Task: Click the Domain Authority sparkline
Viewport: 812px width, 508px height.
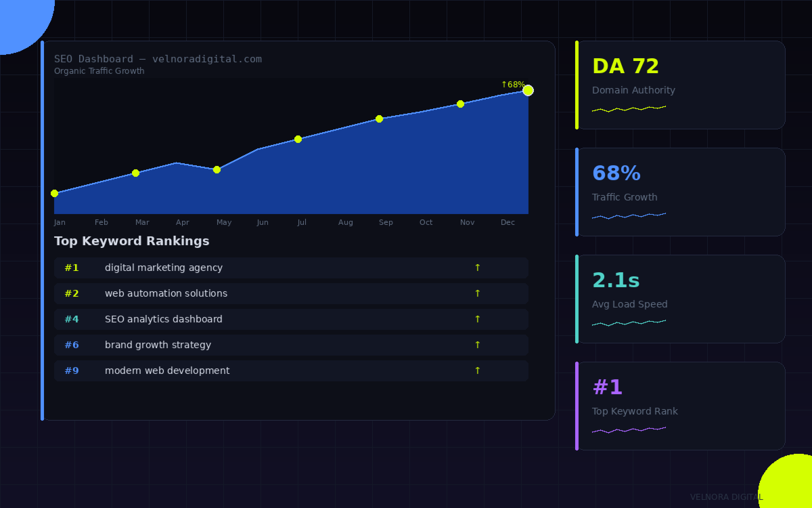Action: [629, 108]
